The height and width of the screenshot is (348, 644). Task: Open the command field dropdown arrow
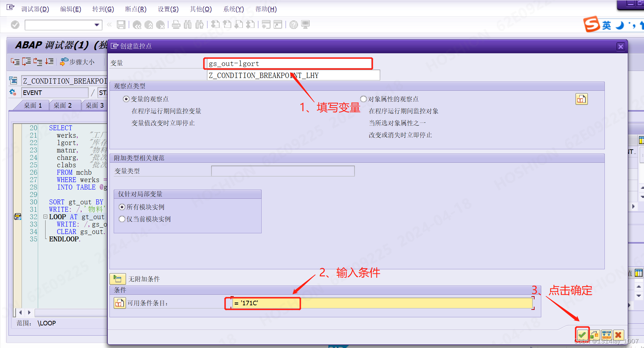click(97, 25)
